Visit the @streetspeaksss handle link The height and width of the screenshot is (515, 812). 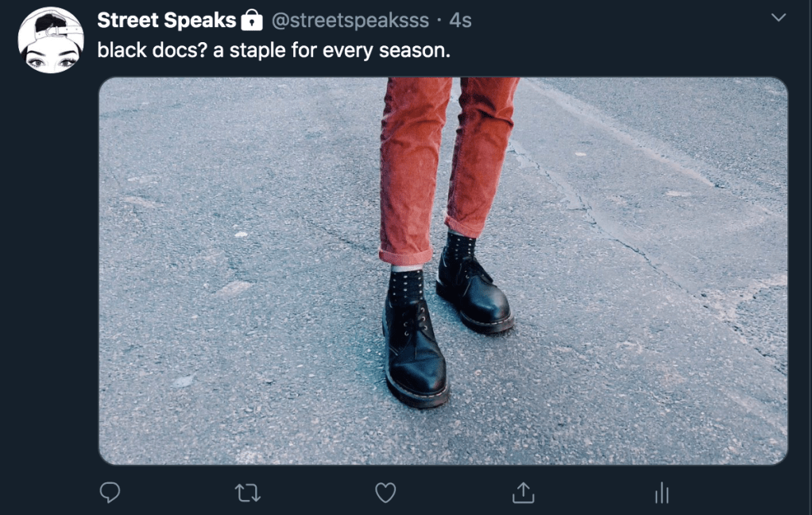pos(350,21)
